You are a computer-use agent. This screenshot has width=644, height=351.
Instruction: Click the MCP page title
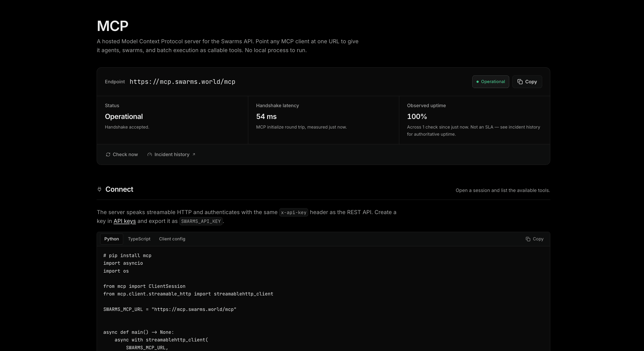[112, 26]
